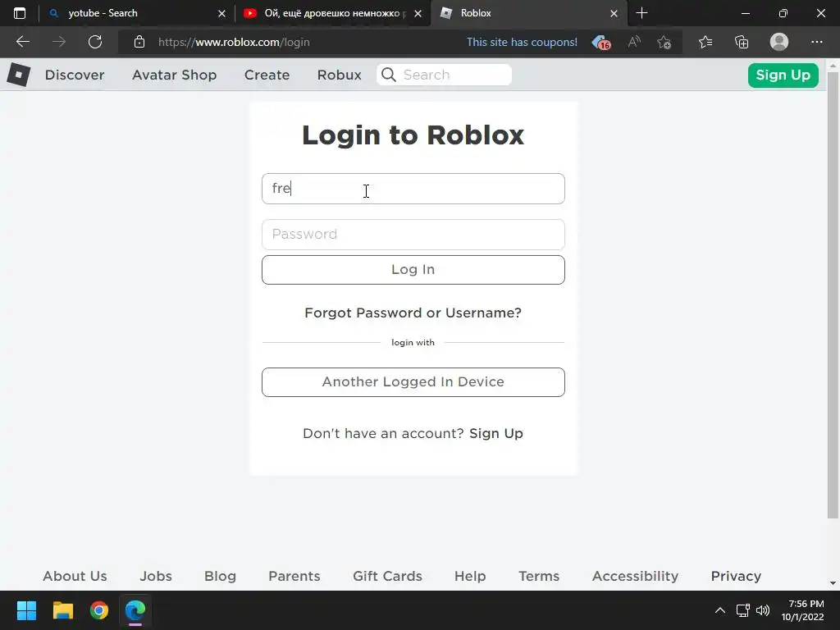
Task: Open the Favorites list icon
Action: tap(705, 42)
